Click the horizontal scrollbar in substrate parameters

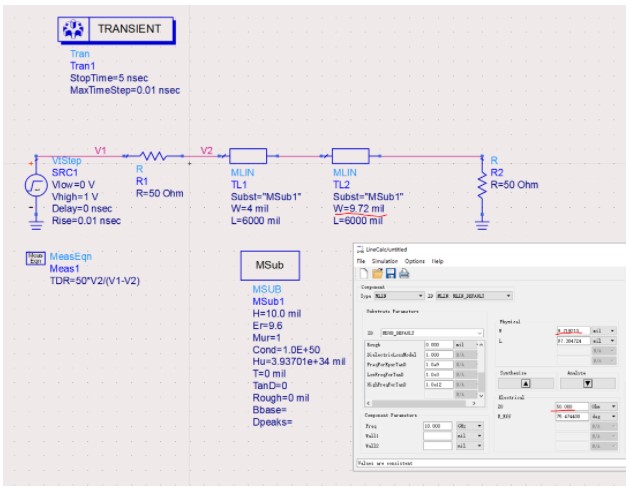click(x=421, y=403)
